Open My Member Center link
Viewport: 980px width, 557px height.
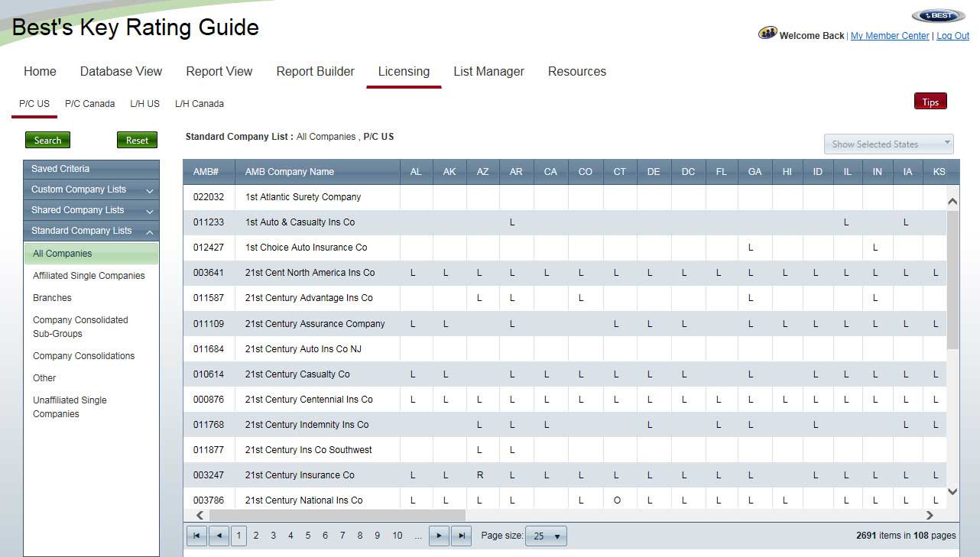click(x=890, y=36)
